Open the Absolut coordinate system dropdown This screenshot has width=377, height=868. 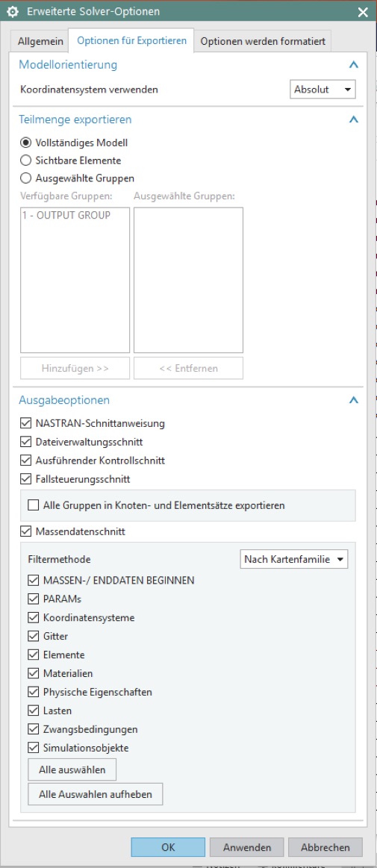tap(323, 89)
